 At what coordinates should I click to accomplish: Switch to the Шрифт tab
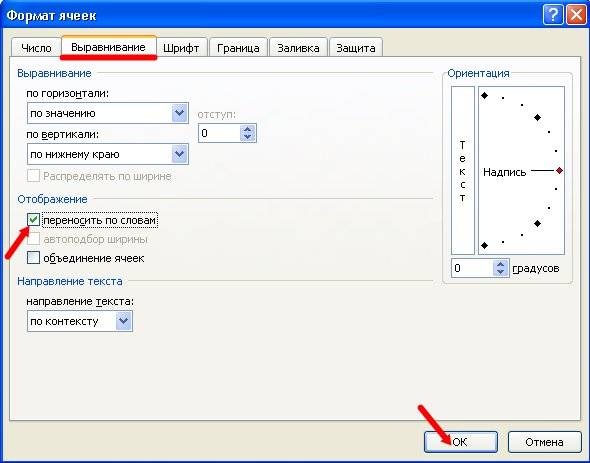coord(181,48)
